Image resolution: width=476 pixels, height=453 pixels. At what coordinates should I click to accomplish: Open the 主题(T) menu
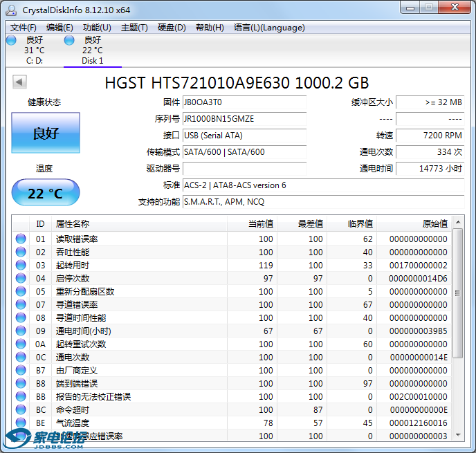tap(134, 28)
